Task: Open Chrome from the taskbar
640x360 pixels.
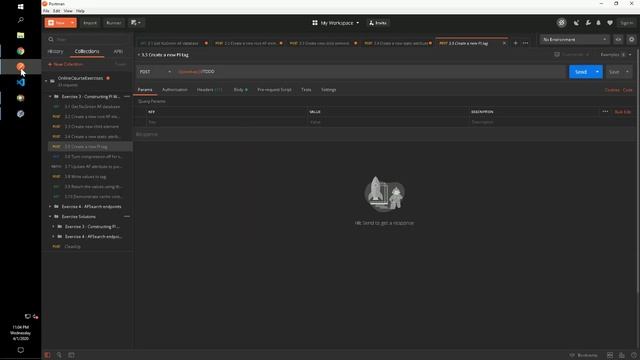Action: 20,51
